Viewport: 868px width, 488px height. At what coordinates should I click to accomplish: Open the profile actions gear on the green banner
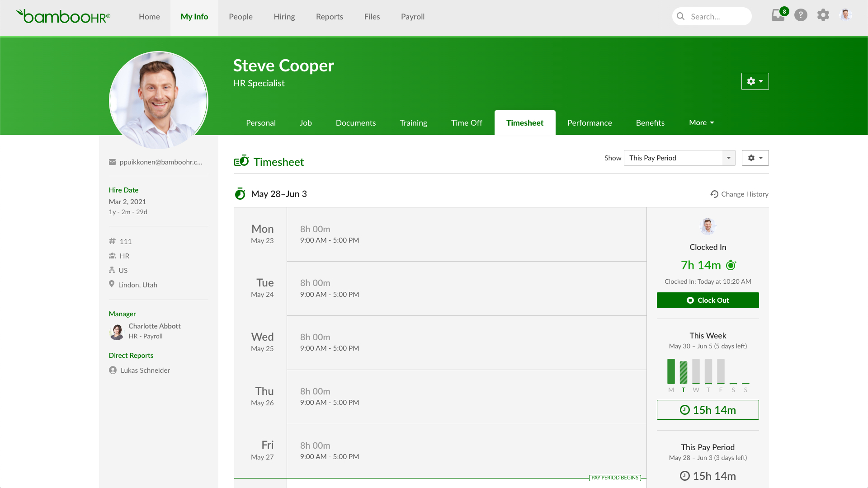pos(755,81)
